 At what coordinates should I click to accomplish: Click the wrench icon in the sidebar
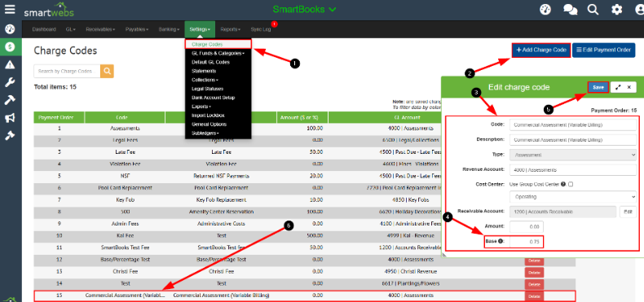[10, 82]
